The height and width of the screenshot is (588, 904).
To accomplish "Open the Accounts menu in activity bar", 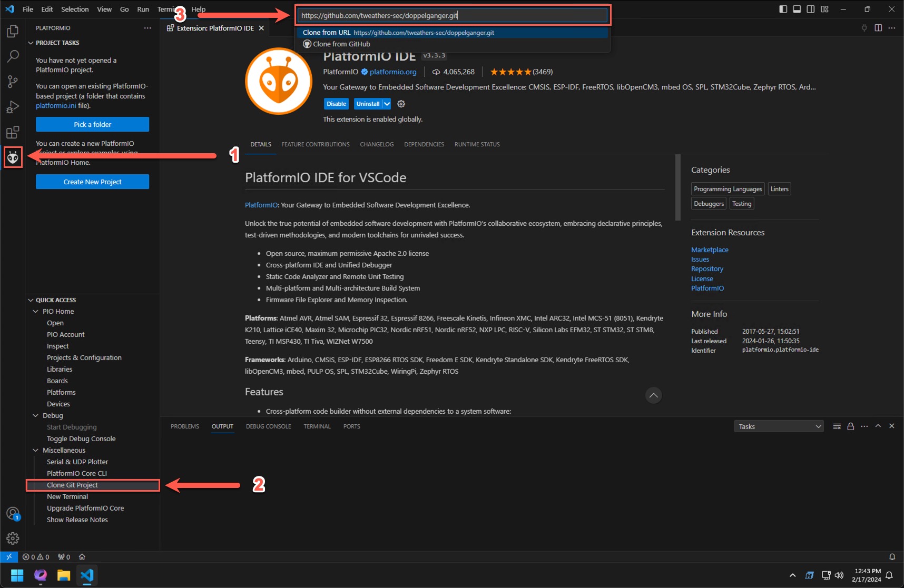I will pos(13,513).
